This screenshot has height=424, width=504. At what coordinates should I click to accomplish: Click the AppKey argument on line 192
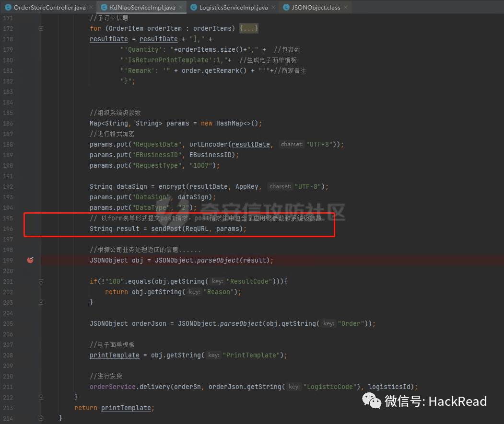[x=247, y=187]
